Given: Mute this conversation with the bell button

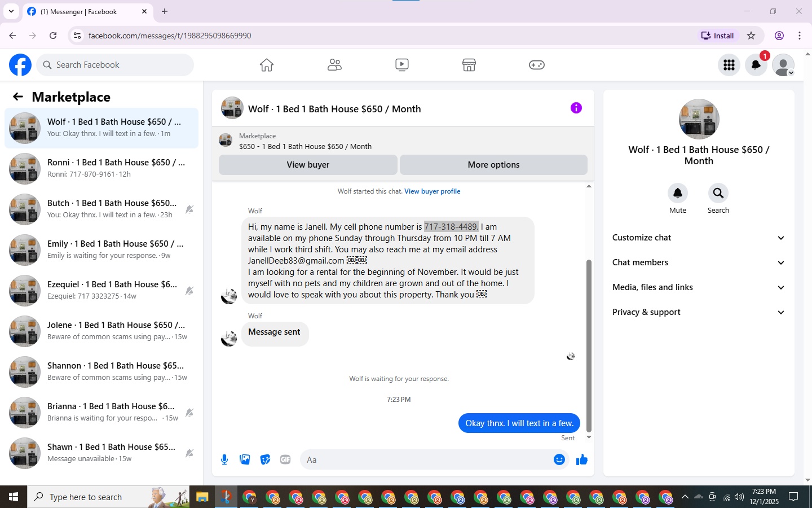Looking at the screenshot, I should click(678, 193).
